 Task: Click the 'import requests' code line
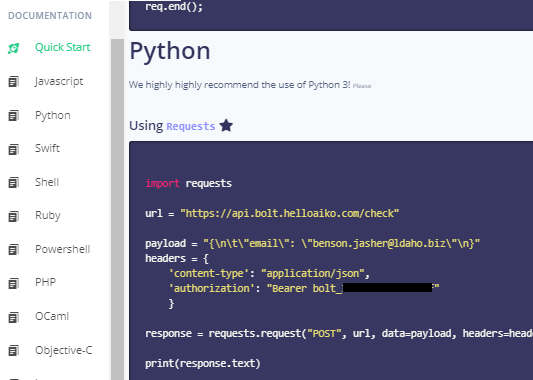coord(189,184)
